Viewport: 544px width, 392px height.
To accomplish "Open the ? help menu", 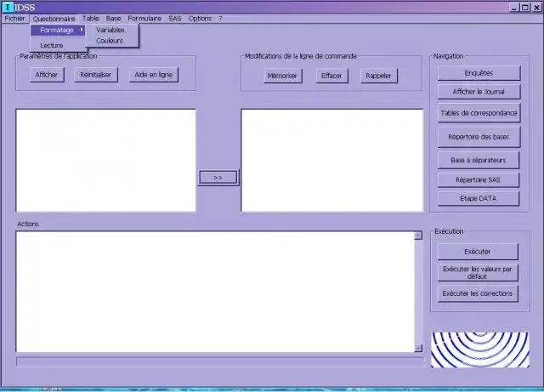I will [221, 19].
